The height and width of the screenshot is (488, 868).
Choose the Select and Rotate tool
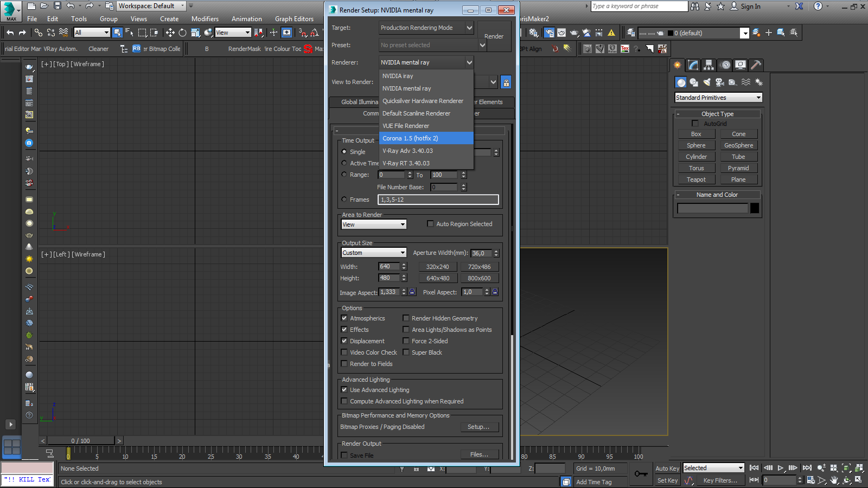click(182, 33)
